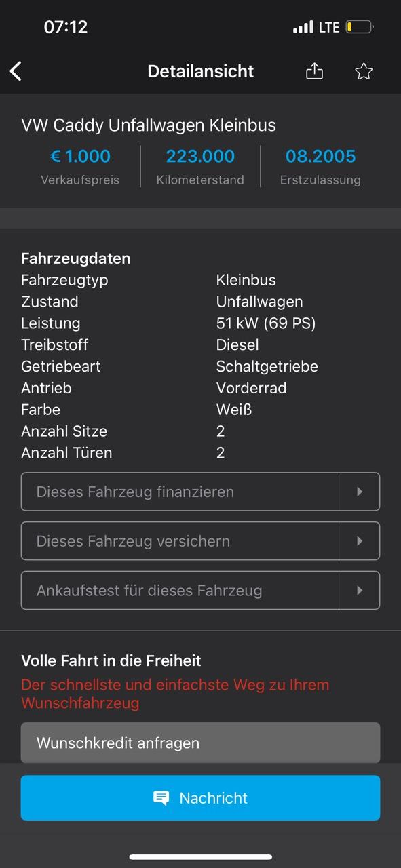The width and height of the screenshot is (401, 868).
Task: Tap the VW Caddy Unfallwagen Kleinbus title
Action: [x=149, y=125]
